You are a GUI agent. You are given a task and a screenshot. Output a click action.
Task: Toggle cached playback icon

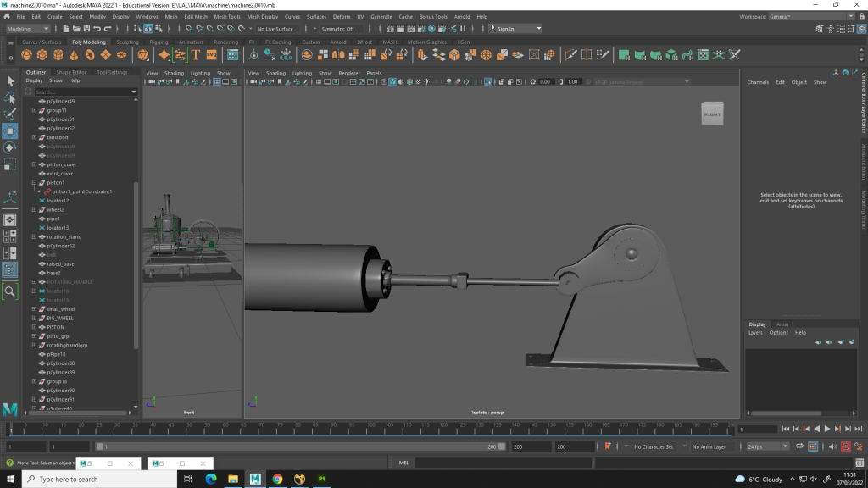click(x=813, y=446)
